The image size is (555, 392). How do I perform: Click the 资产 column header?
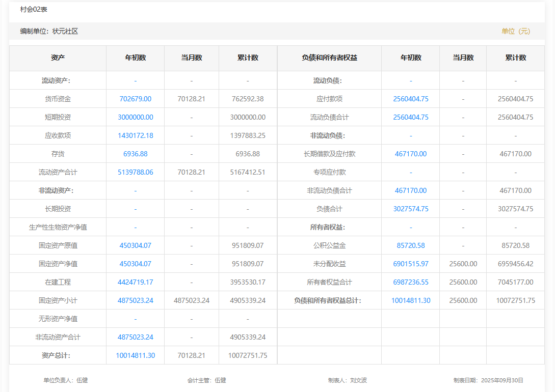click(x=58, y=58)
